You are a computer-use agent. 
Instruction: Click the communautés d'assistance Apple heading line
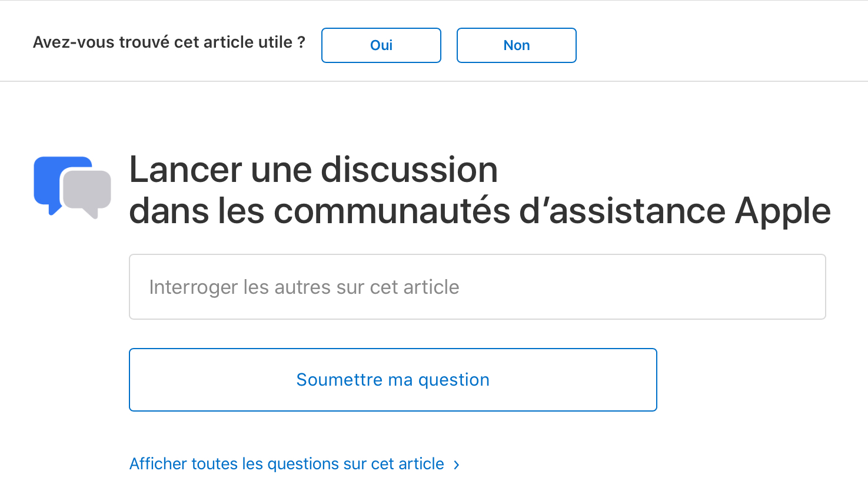[x=479, y=211]
